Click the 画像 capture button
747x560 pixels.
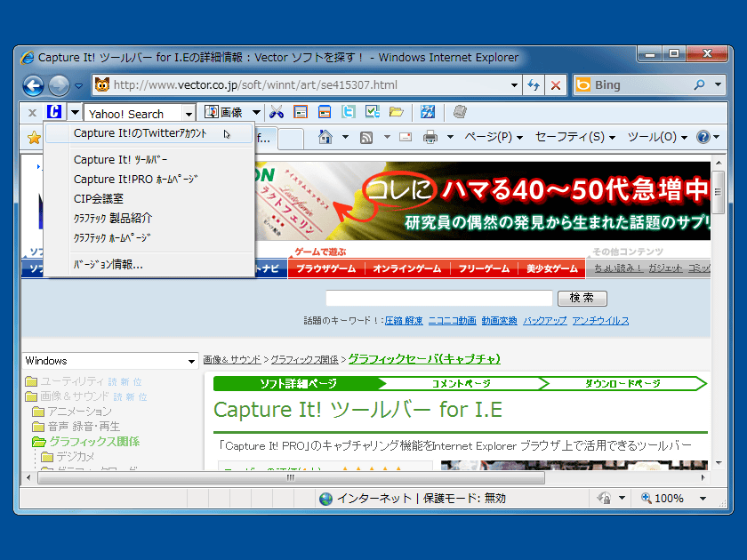(x=223, y=112)
